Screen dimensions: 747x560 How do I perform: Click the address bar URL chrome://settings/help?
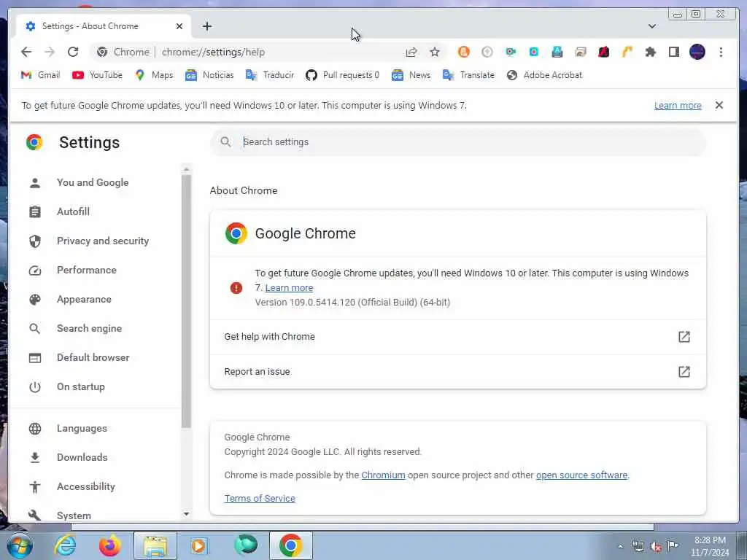click(213, 52)
